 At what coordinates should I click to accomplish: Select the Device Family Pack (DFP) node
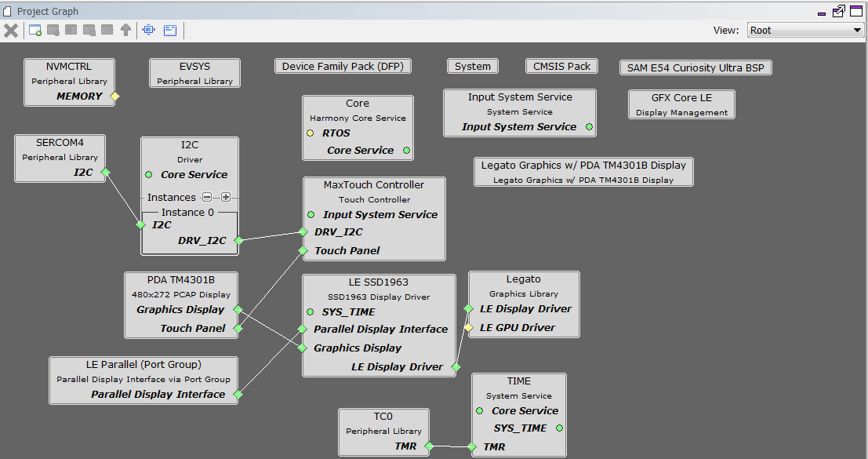(343, 67)
